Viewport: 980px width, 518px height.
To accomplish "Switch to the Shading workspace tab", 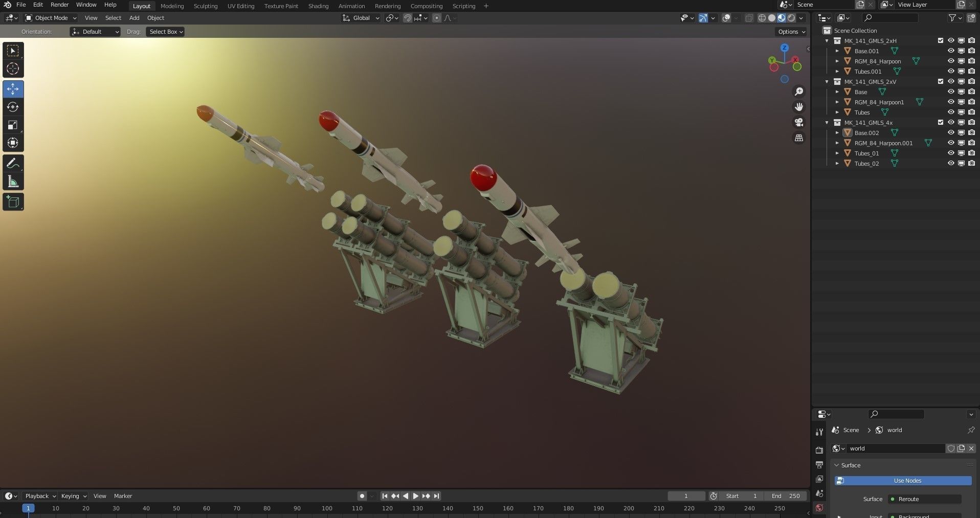I will (x=318, y=6).
